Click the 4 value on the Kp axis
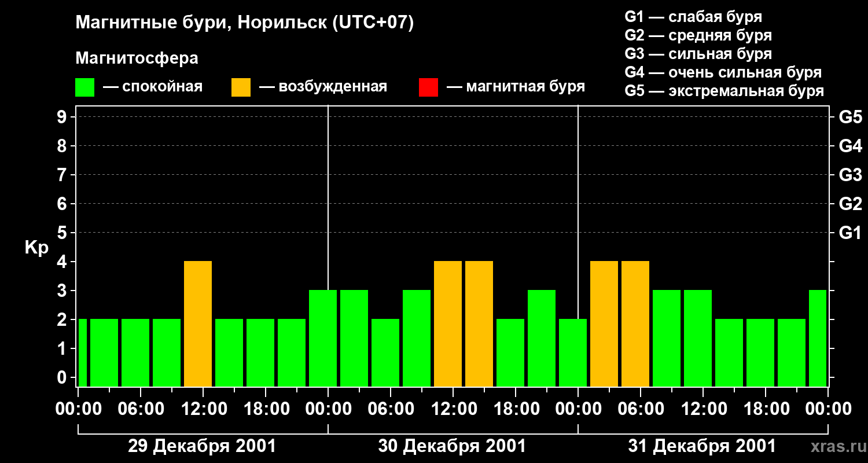This screenshot has width=868, height=463. pos(63,262)
